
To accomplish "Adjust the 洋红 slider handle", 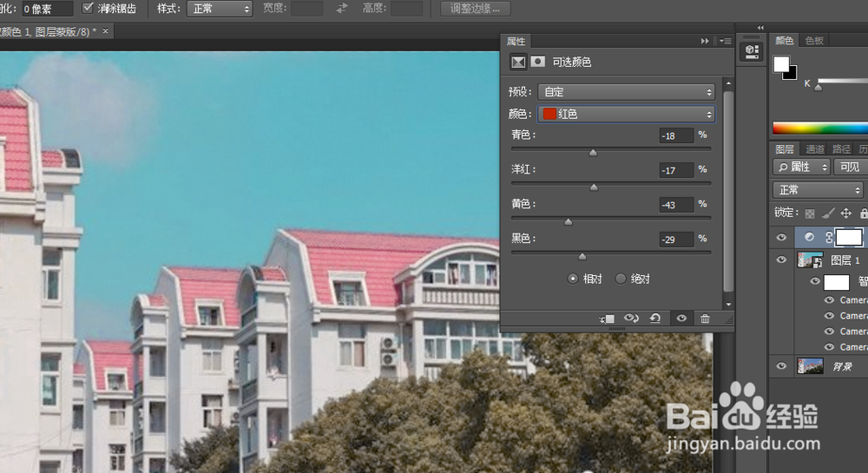I will pos(594,187).
